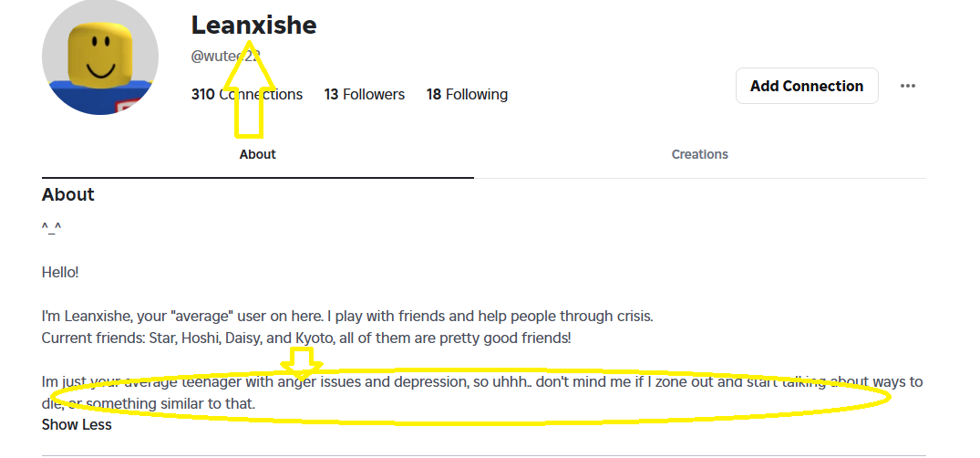Click the "Current friends" line in bio
Screen dimensions: 980x458
[x=305, y=338]
